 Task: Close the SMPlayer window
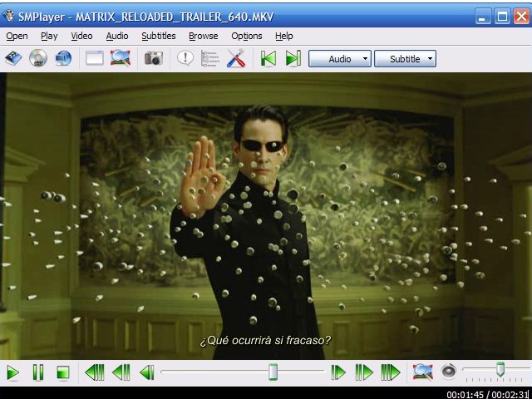point(521,17)
